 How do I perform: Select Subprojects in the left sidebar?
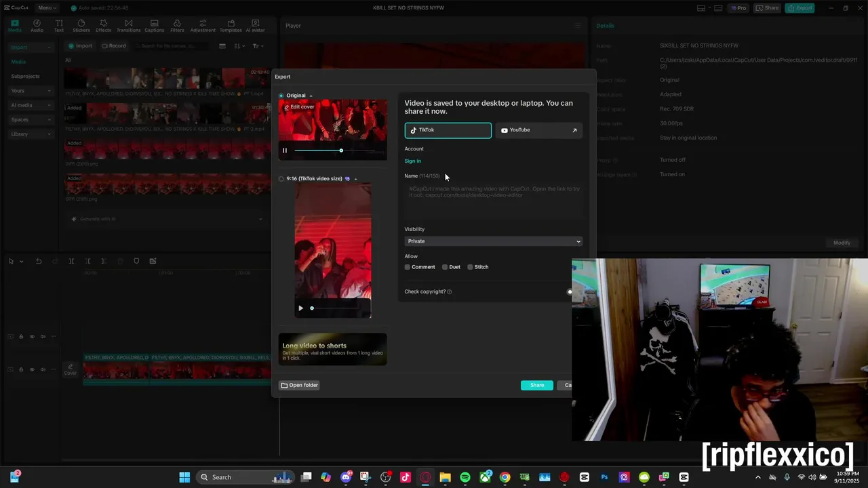tap(25, 77)
